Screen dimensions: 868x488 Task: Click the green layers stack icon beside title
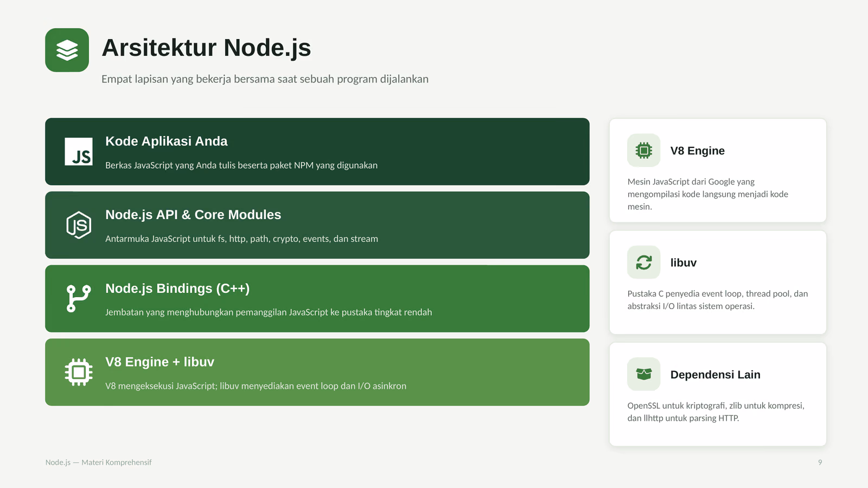coord(67,50)
